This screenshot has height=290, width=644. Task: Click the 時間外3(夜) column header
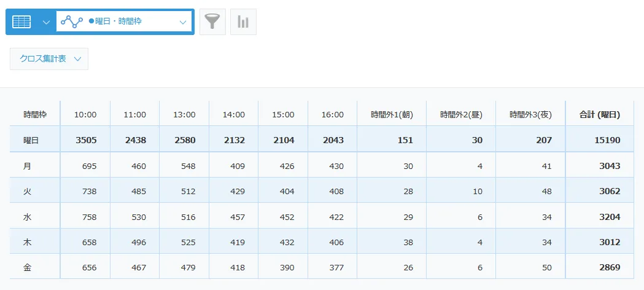pyautogui.click(x=530, y=114)
